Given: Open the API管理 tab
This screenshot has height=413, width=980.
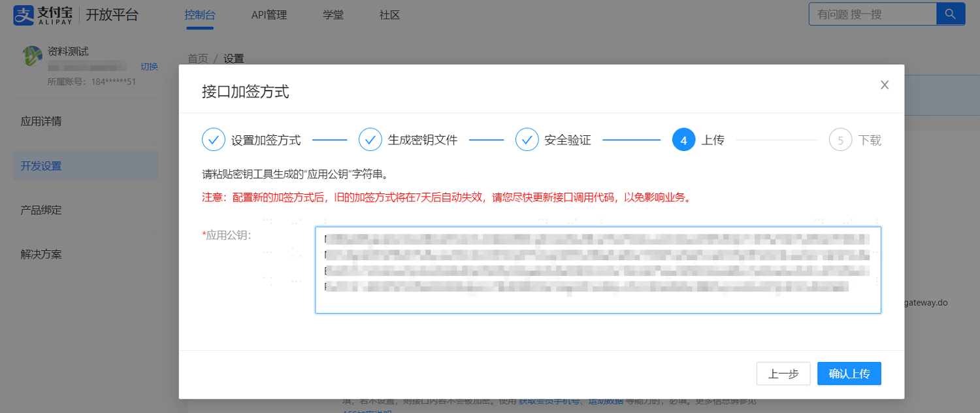Looking at the screenshot, I should coord(269,15).
